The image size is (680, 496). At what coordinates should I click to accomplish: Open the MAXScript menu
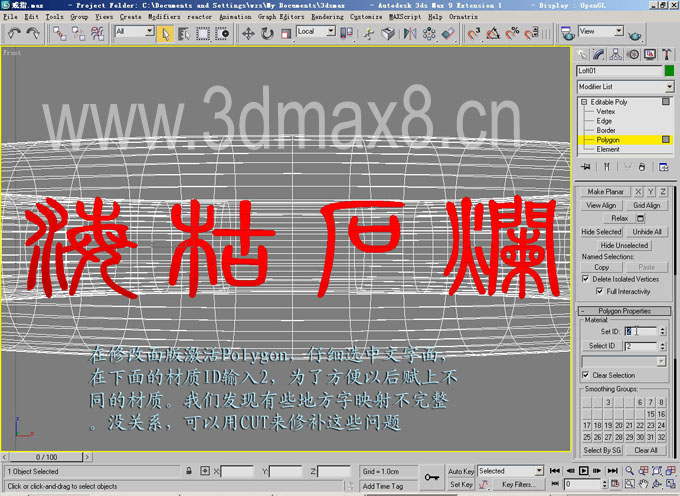[405, 16]
